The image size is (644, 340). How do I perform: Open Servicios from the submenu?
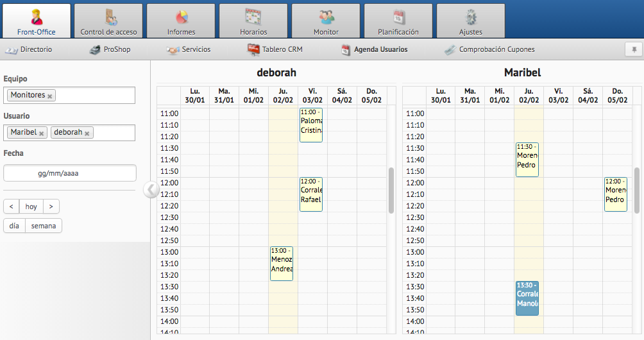[x=189, y=49]
